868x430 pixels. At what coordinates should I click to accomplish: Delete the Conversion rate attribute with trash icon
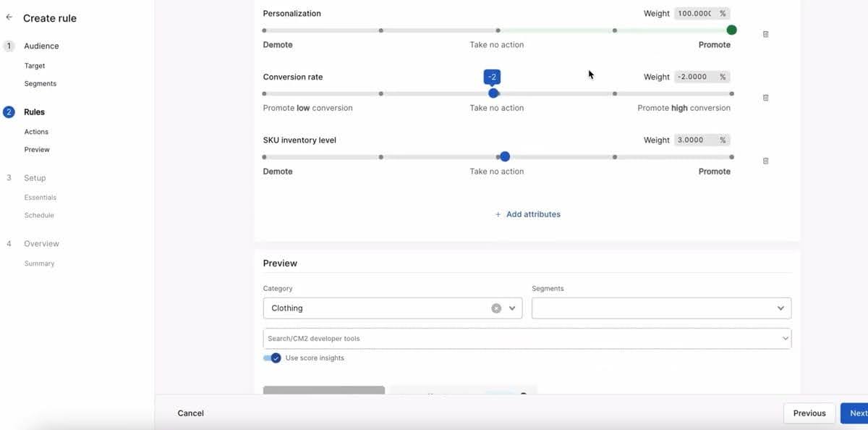[x=765, y=98]
